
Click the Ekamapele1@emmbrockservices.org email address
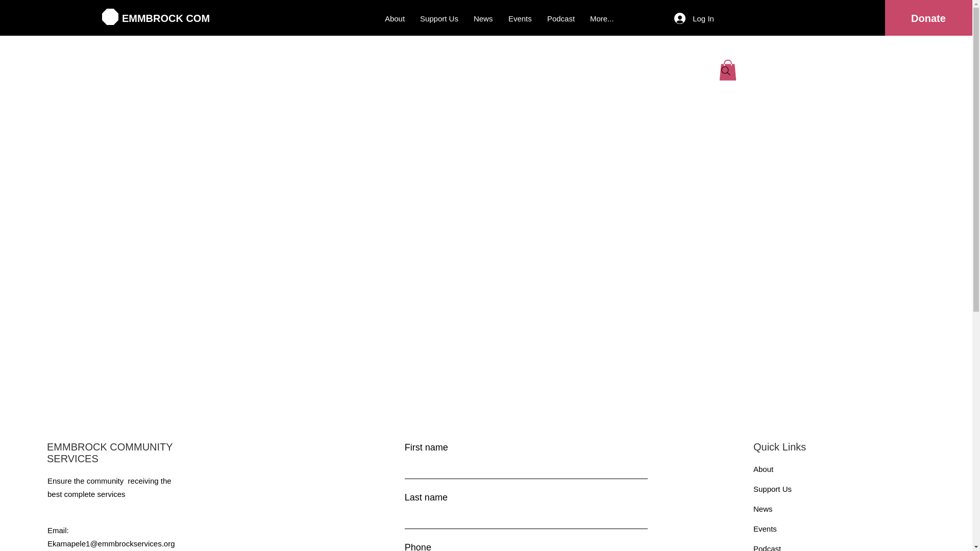tap(111, 544)
